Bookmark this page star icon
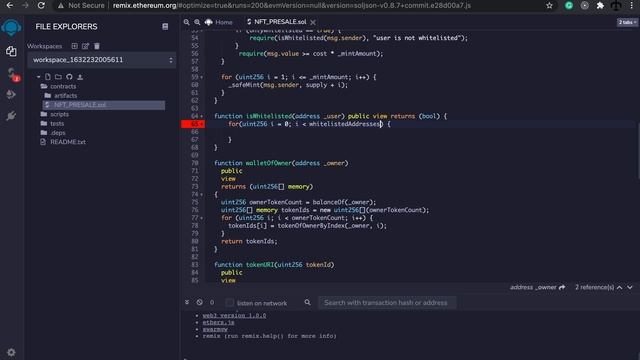Viewport: 640px width, 360px height. pyautogui.click(x=549, y=6)
